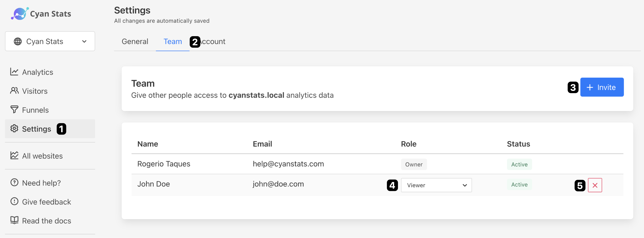Remove John Doe from the team
Screen dimensions: 644x238
click(x=595, y=185)
